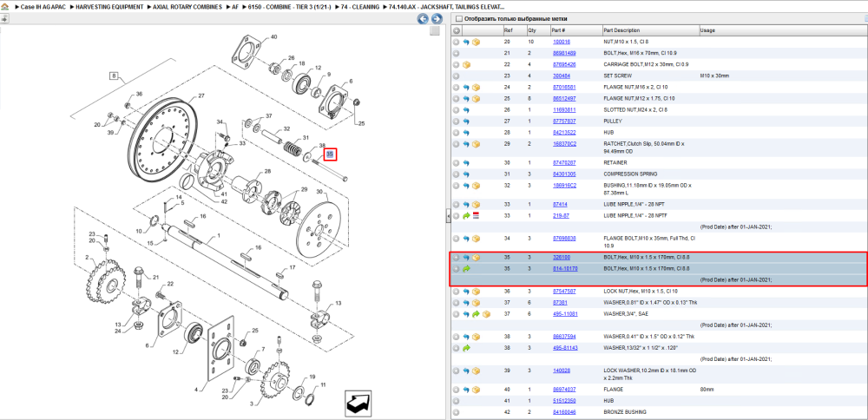Open part number link 87698838
Image resolution: width=868 pixels, height=420 pixels.
pyautogui.click(x=564, y=239)
